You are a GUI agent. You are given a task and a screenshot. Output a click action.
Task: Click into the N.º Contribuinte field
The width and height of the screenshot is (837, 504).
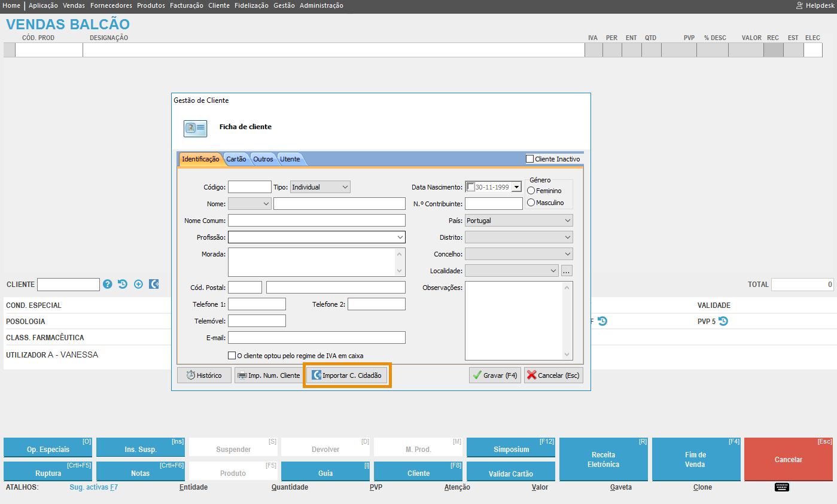pyautogui.click(x=494, y=204)
